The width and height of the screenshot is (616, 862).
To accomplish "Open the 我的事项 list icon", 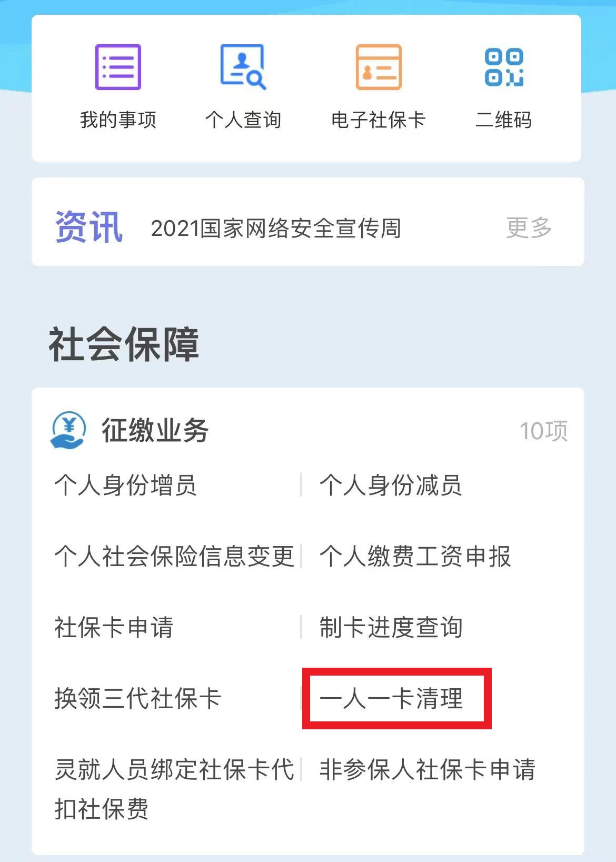I will coord(118,67).
